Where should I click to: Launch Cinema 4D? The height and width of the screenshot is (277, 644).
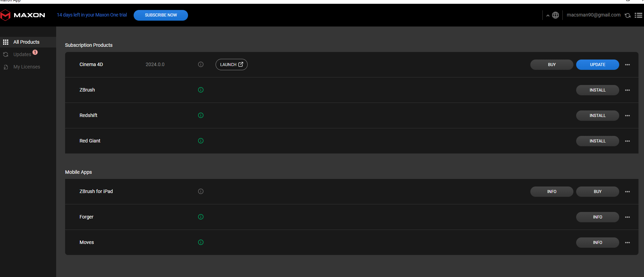231,65
